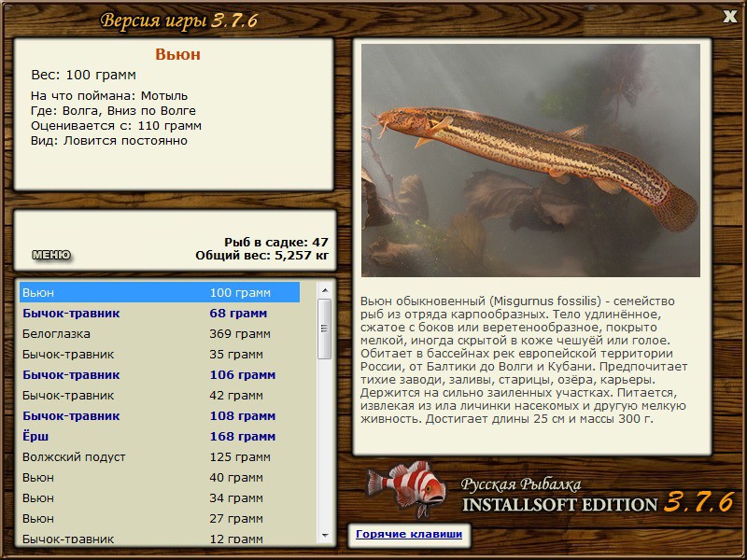This screenshot has height=560, width=747.
Task: Select Бычок-травник weighing 35 грамм
Action: click(x=159, y=355)
